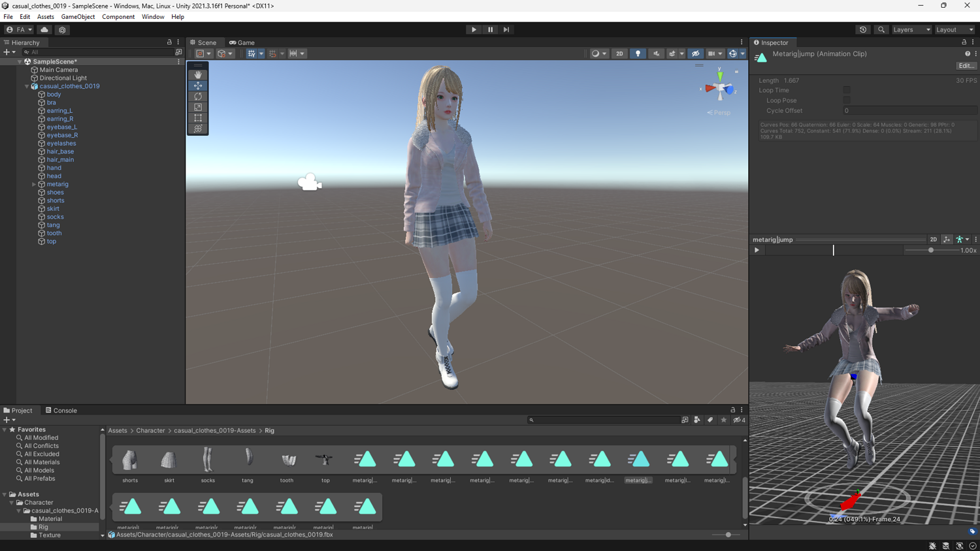This screenshot has height=551, width=980.
Task: Toggle hidden packages visibility count in Project
Action: [x=739, y=420]
